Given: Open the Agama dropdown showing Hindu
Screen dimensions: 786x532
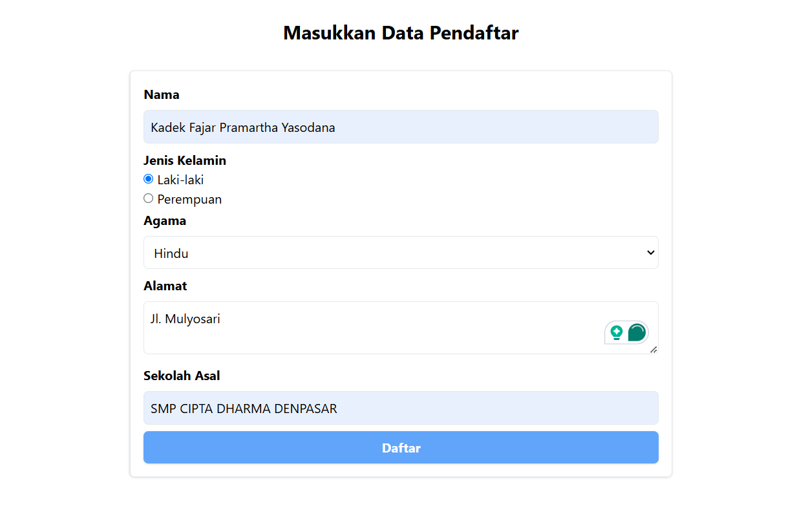Looking at the screenshot, I should 401,253.
